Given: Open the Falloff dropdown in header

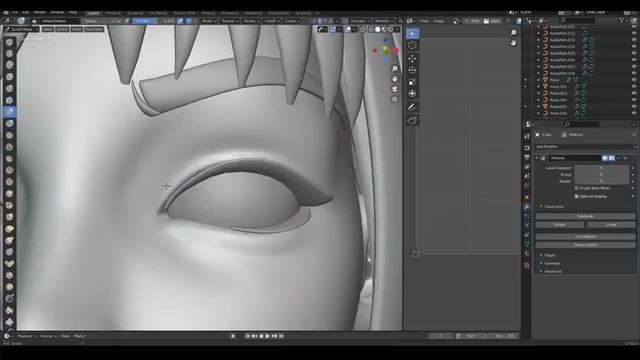Looking at the screenshot, I should point(271,21).
